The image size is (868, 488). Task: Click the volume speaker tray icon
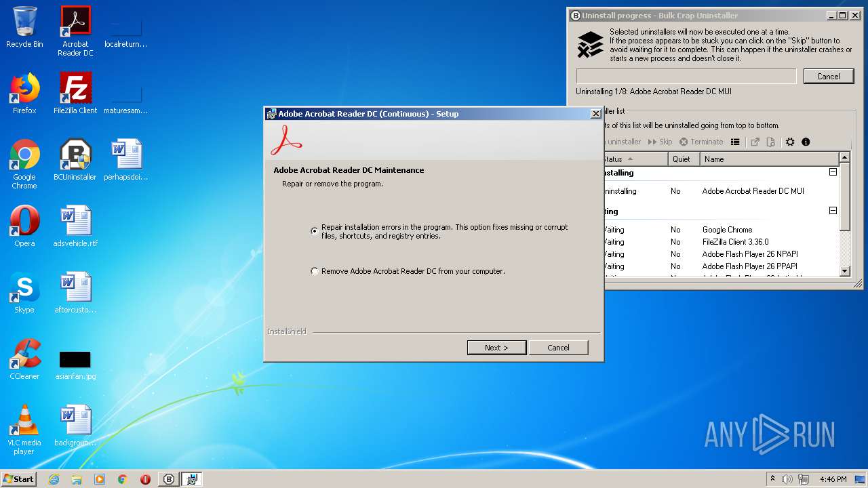point(787,479)
